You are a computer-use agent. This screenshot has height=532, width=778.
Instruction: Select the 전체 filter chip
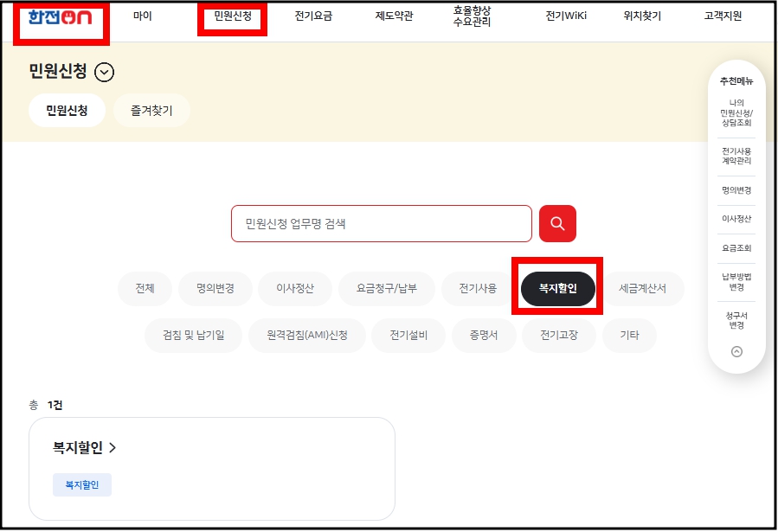click(144, 289)
